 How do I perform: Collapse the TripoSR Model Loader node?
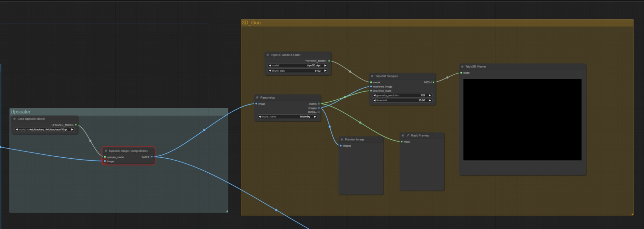click(x=268, y=55)
